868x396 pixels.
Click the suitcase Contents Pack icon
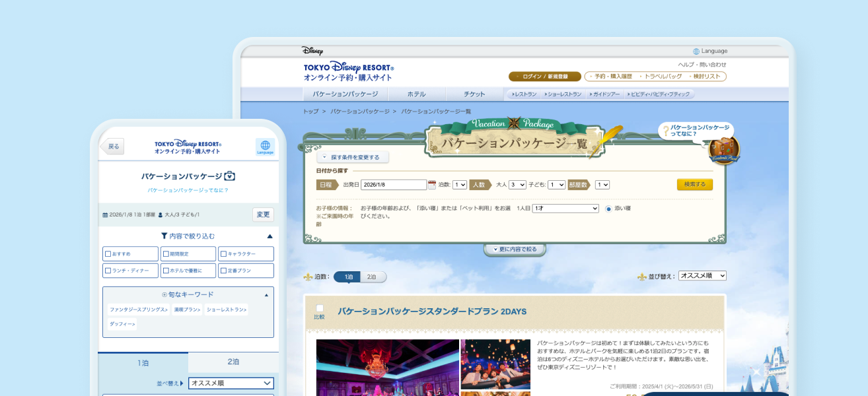725,150
